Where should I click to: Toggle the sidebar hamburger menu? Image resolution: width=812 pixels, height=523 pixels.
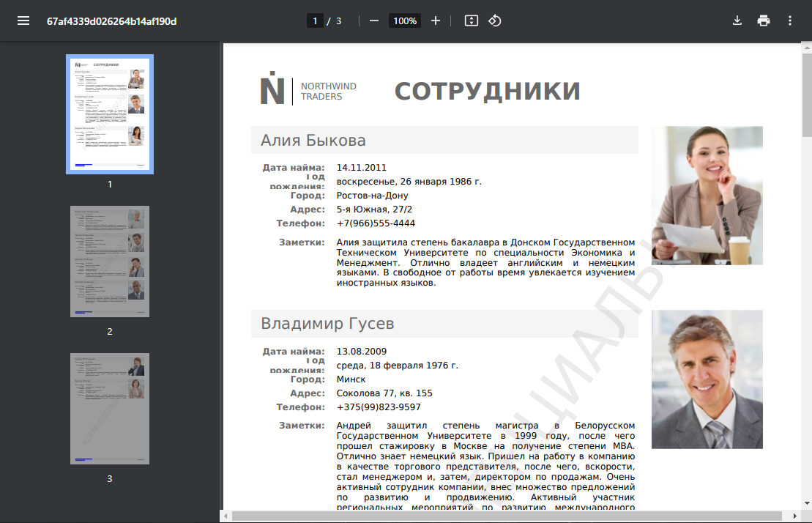point(23,21)
